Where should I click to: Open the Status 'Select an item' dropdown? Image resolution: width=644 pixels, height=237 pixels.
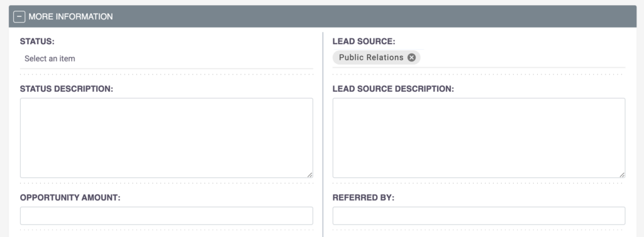point(166,58)
